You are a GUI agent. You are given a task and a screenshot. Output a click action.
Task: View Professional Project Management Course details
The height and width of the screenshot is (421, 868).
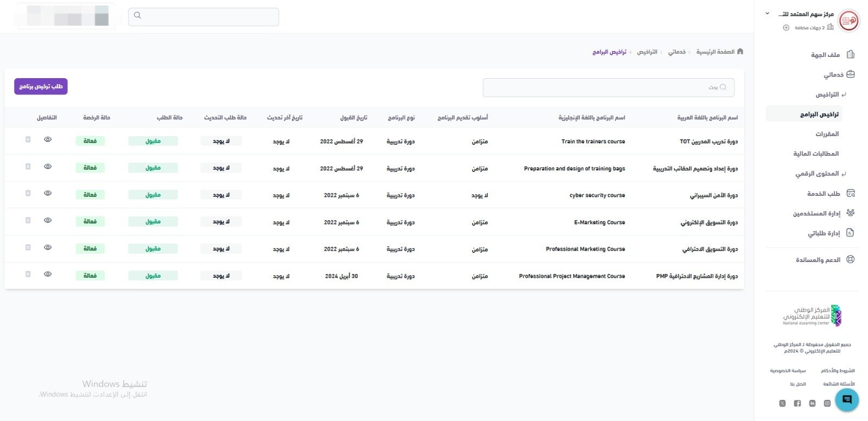click(48, 275)
